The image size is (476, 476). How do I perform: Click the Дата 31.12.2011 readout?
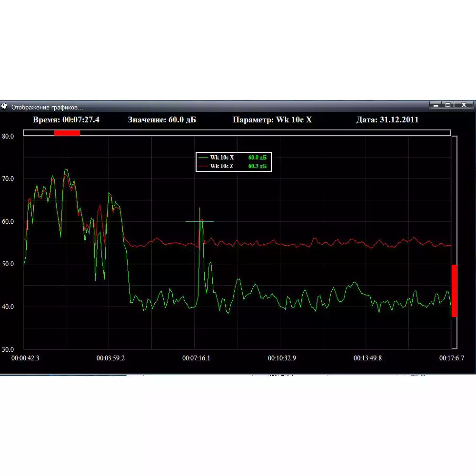pos(387,120)
